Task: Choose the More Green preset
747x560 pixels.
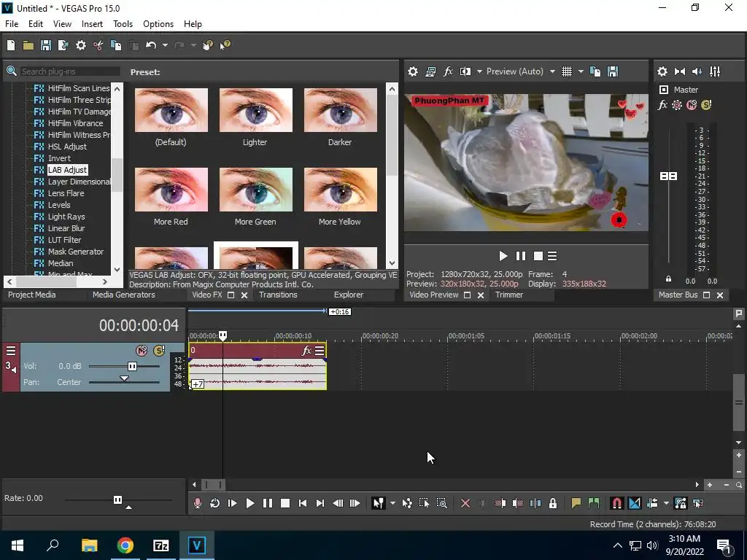Action: [x=256, y=190]
